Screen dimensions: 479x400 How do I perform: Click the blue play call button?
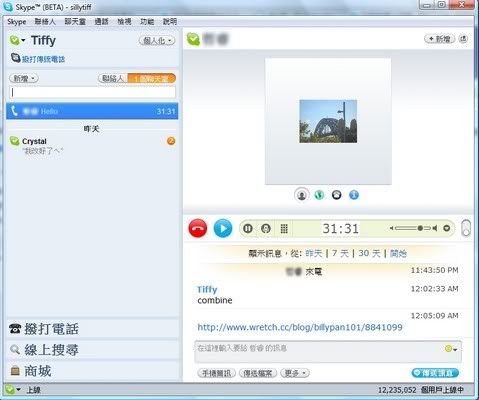223,229
